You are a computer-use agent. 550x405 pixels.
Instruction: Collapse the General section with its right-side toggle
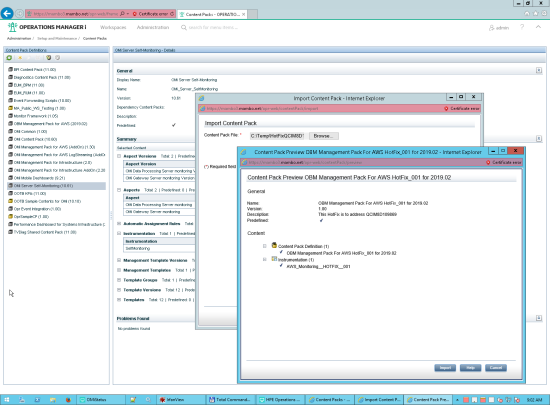point(539,70)
